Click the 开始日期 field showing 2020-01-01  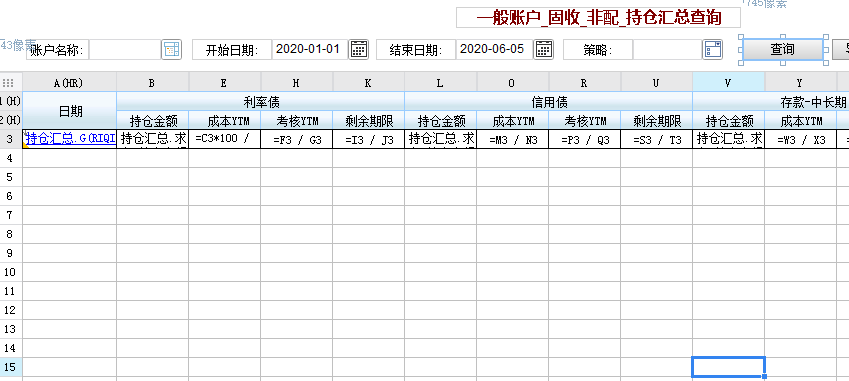310,50
